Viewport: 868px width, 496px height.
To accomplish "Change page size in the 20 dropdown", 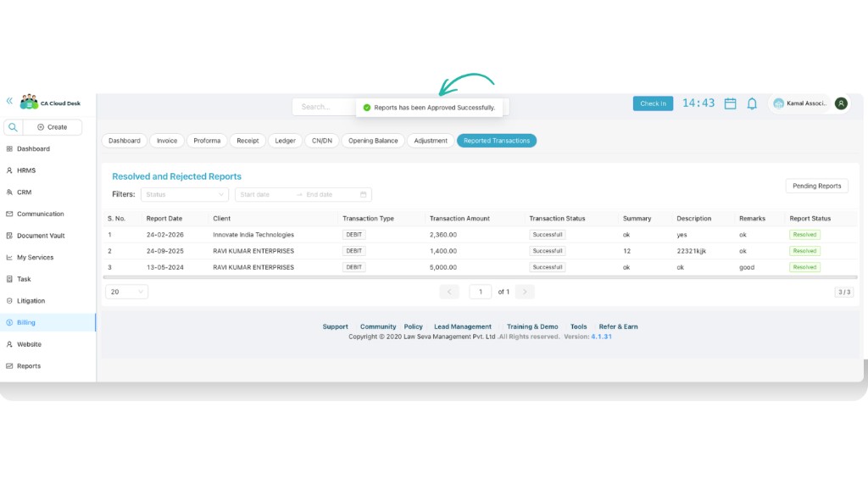I will click(x=125, y=291).
